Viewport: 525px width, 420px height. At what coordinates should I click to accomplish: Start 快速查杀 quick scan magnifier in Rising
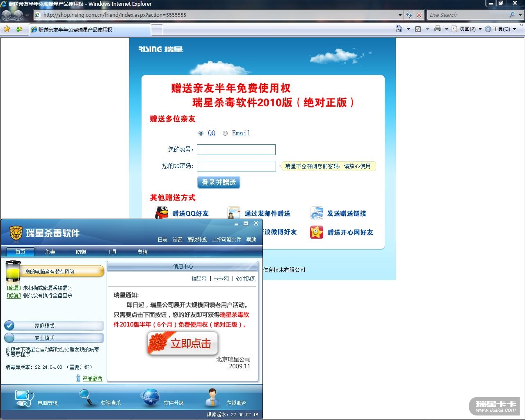click(87, 397)
